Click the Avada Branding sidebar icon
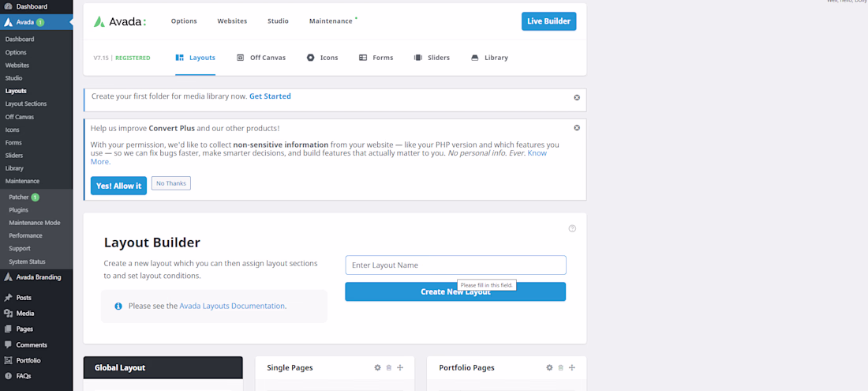The height and width of the screenshot is (391, 868). click(x=9, y=277)
